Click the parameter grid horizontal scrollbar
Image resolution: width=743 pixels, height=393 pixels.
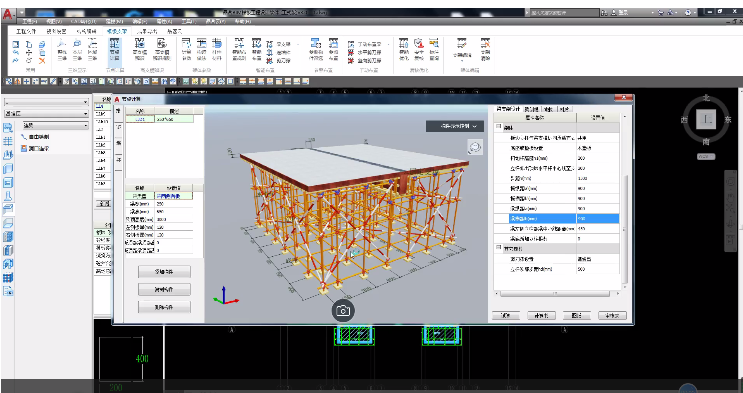(x=554, y=293)
